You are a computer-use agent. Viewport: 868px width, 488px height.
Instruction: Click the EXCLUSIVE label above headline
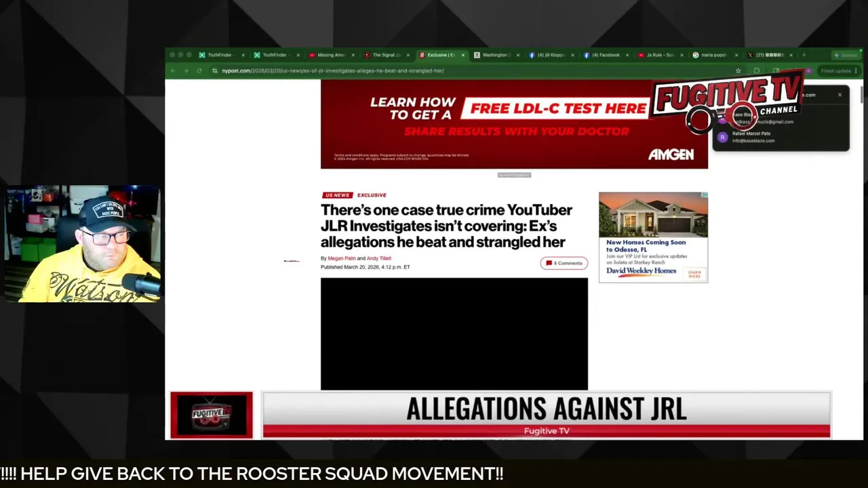(x=372, y=195)
